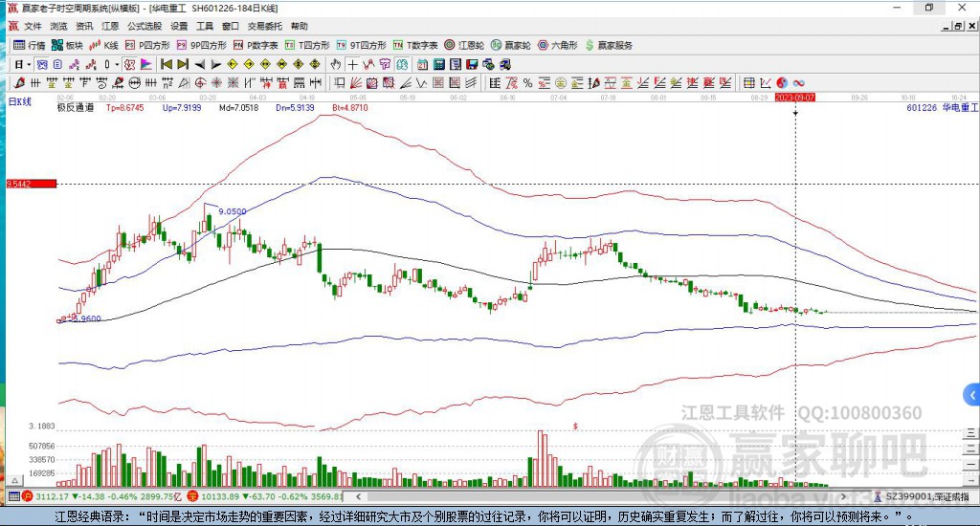Click the circled cross target tool
This screenshot has width=980, height=526.
[x=199, y=82]
